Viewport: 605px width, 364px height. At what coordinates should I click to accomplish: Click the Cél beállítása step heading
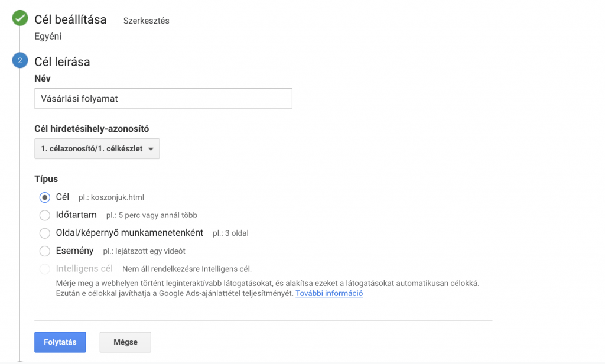coord(70,19)
